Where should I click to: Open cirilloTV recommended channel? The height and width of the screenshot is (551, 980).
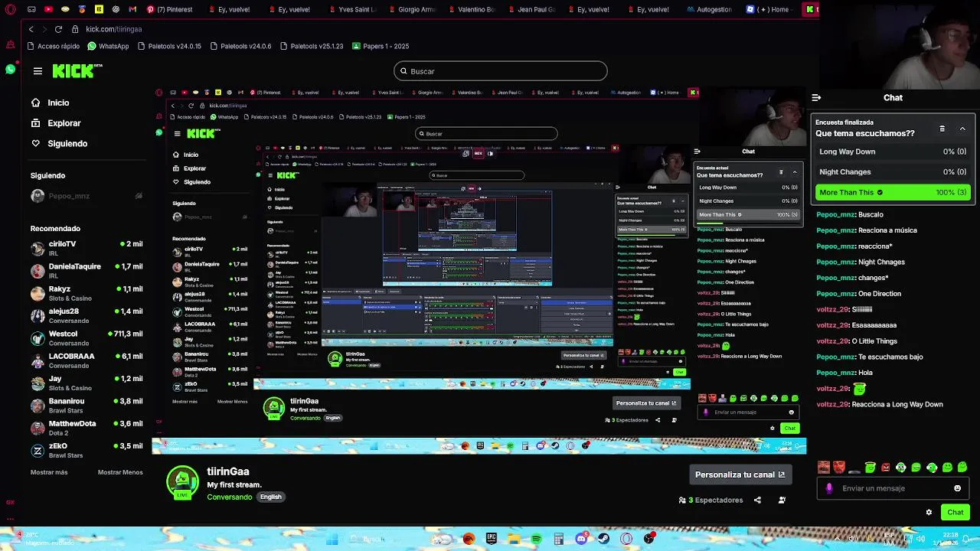[87, 248]
